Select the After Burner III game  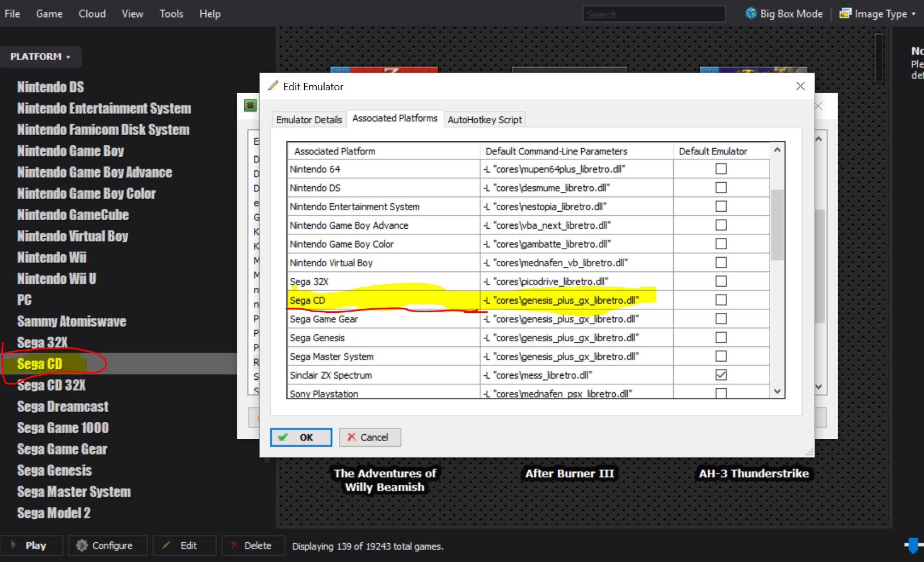point(569,473)
